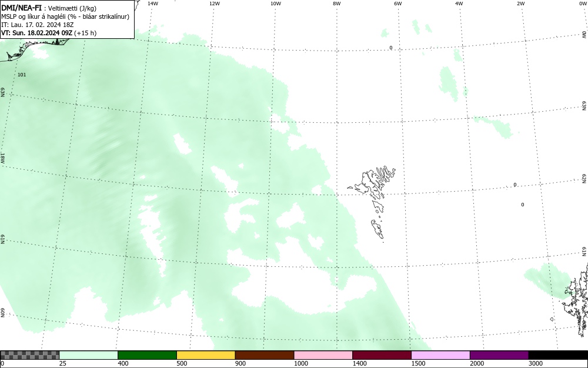
Task: Click the "2W" longitude label
Action: click(x=520, y=4)
